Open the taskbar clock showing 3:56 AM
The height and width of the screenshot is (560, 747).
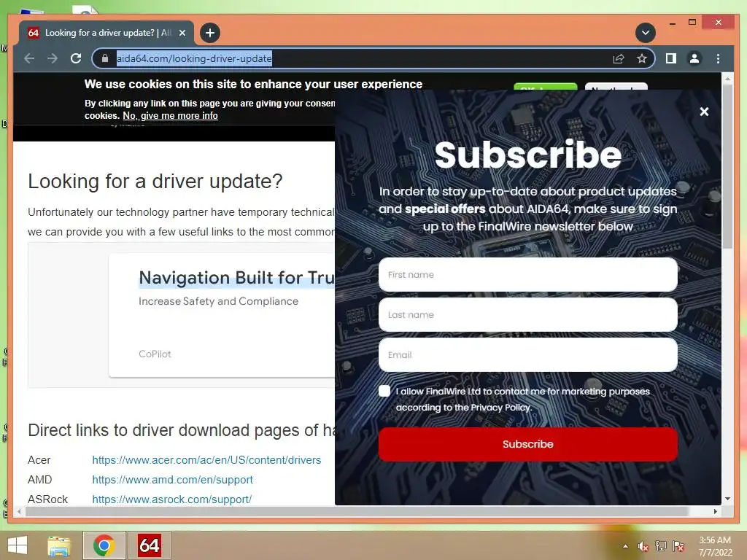tap(715, 546)
